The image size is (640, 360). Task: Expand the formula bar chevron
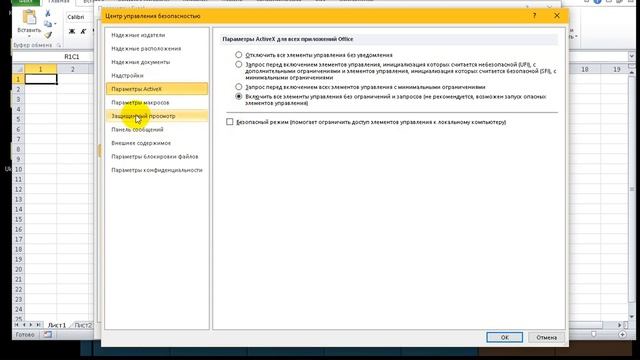pyautogui.click(x=631, y=56)
